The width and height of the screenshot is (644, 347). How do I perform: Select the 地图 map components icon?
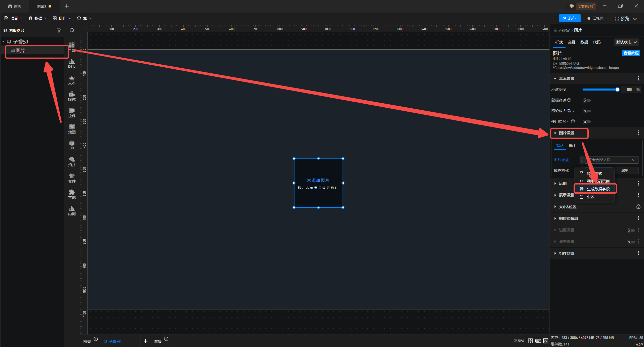click(72, 129)
